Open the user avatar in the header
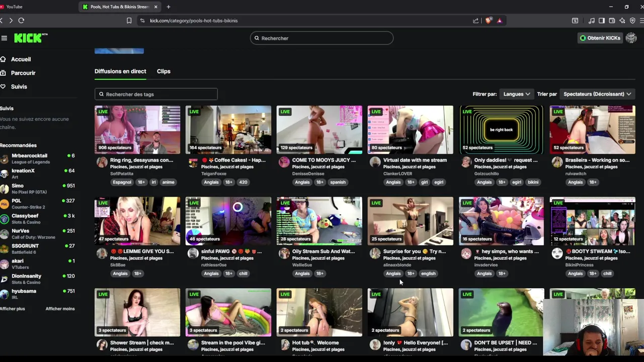 click(631, 38)
